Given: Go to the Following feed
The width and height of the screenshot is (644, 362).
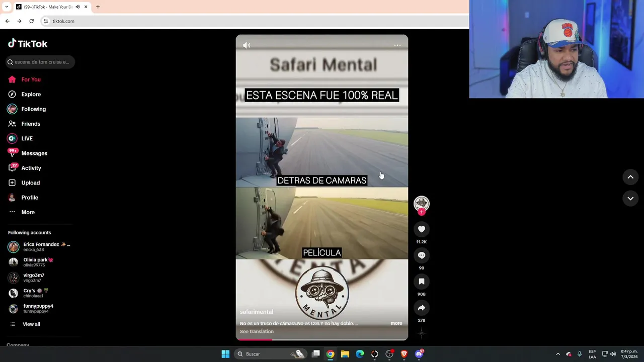Looking at the screenshot, I should pos(27,109).
